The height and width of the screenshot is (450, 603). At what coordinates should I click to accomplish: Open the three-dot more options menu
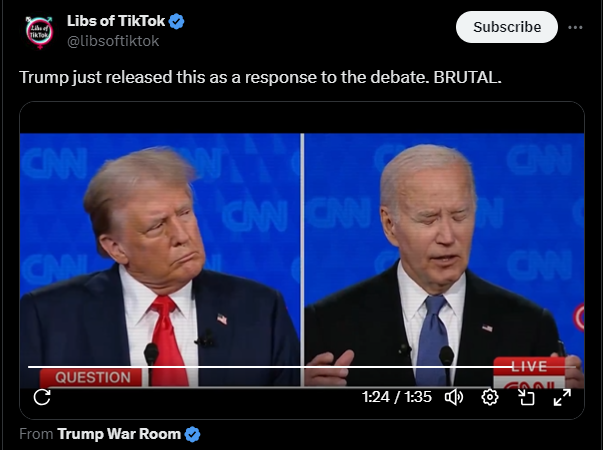point(575,27)
